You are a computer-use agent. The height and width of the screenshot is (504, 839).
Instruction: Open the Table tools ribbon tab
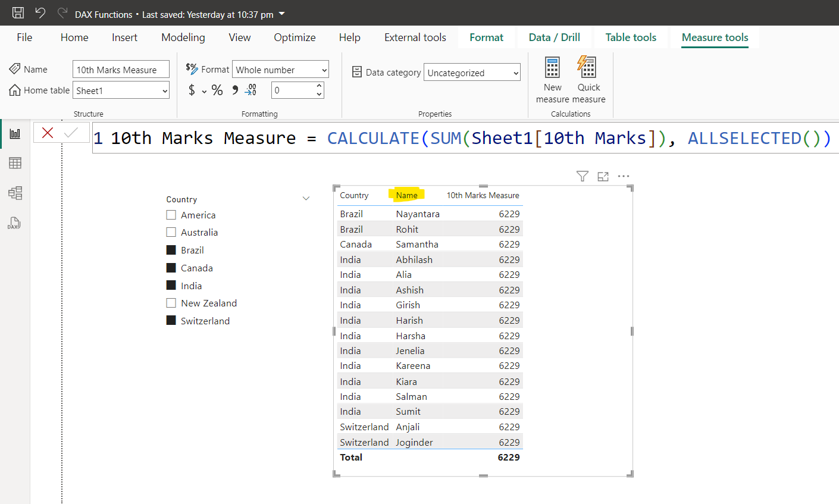point(631,37)
